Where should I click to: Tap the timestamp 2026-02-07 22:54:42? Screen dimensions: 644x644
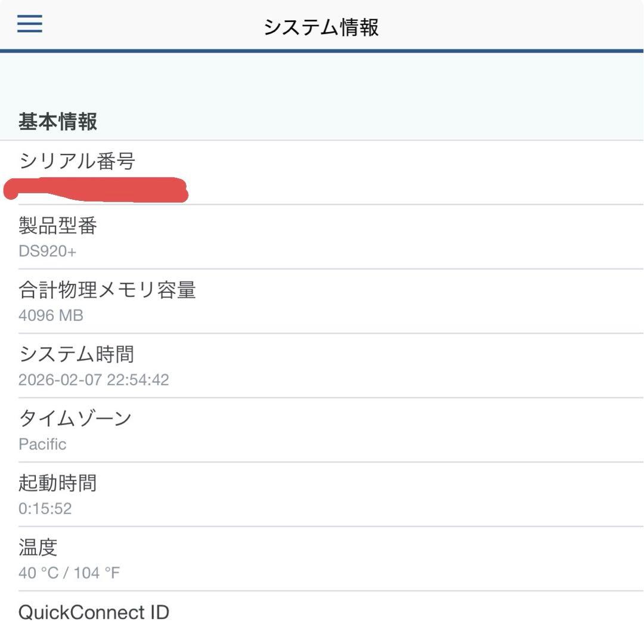pyautogui.click(x=93, y=380)
